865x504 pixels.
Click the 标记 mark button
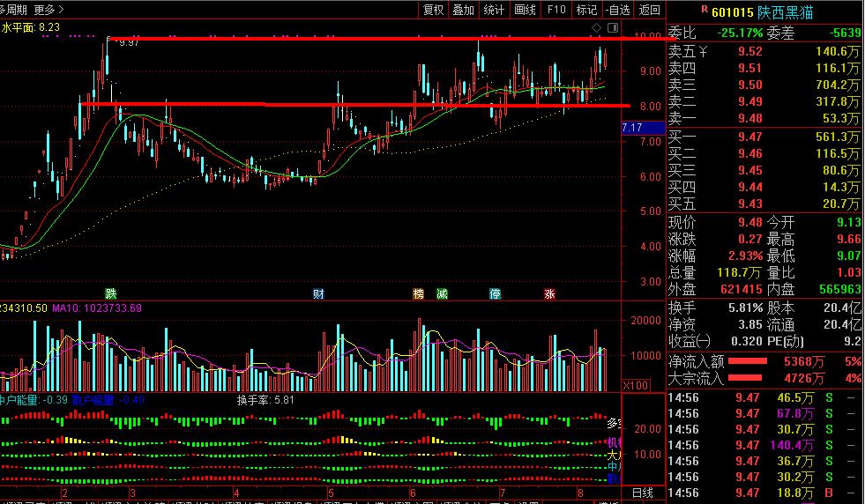click(586, 10)
